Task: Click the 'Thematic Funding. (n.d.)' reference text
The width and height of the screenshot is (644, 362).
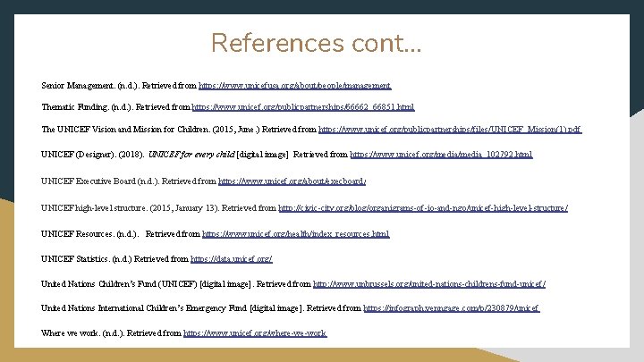Action: click(x=88, y=106)
